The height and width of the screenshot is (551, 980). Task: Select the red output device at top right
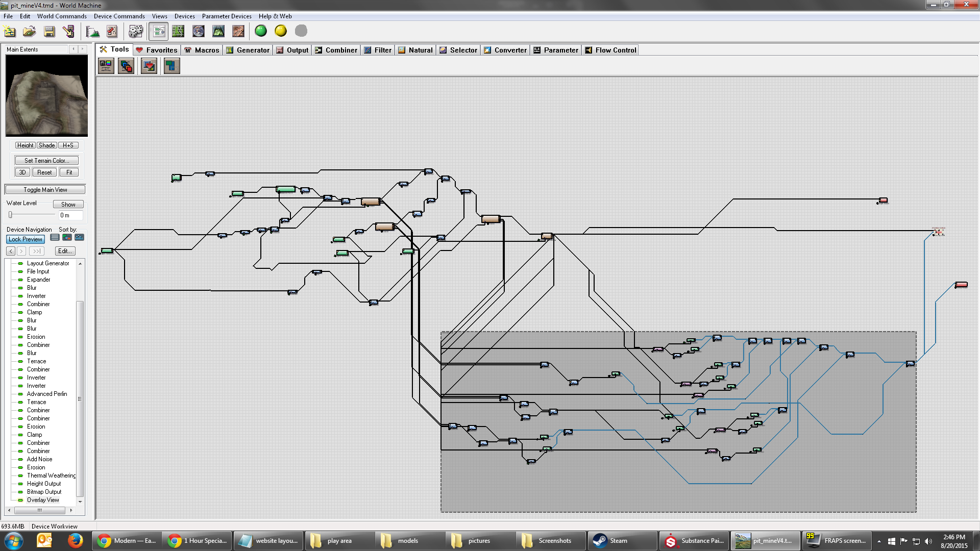883,201
